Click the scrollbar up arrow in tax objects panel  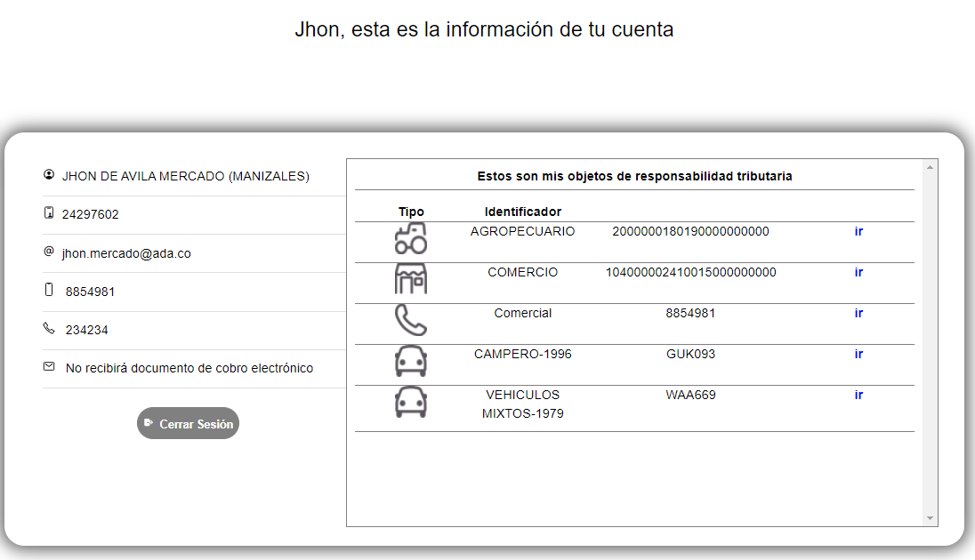tap(931, 167)
